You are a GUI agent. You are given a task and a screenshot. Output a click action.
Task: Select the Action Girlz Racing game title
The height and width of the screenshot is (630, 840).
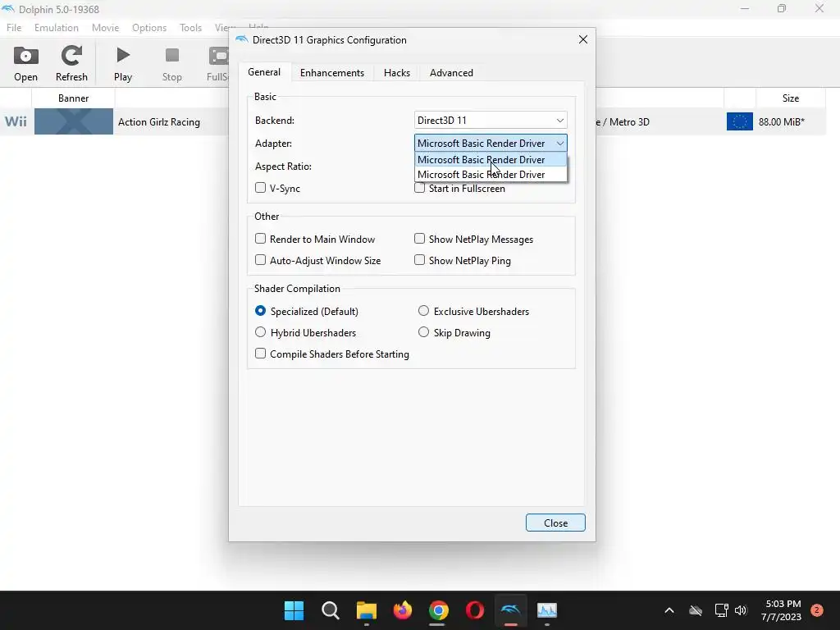[159, 121]
